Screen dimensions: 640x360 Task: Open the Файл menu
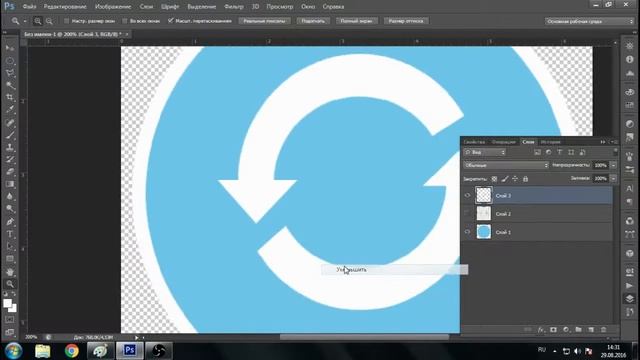pyautogui.click(x=29, y=7)
